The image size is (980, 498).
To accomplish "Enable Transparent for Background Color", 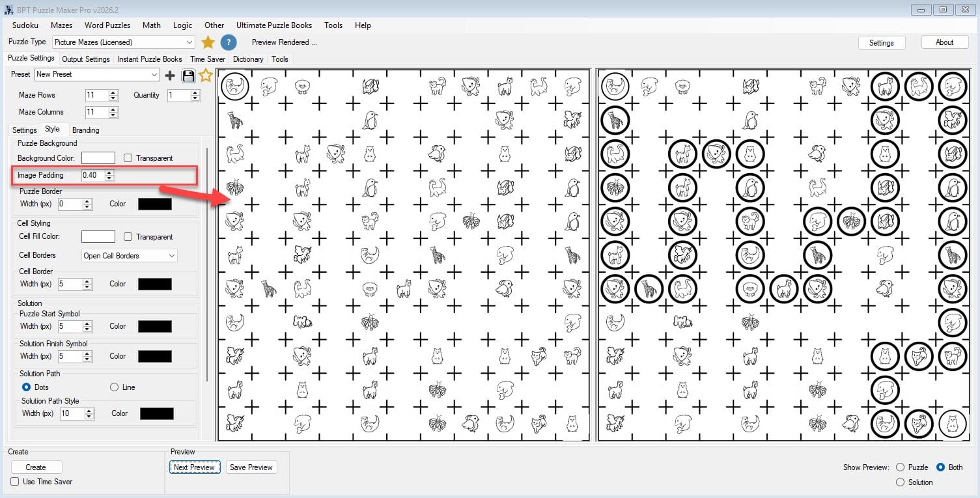I will click(x=128, y=158).
